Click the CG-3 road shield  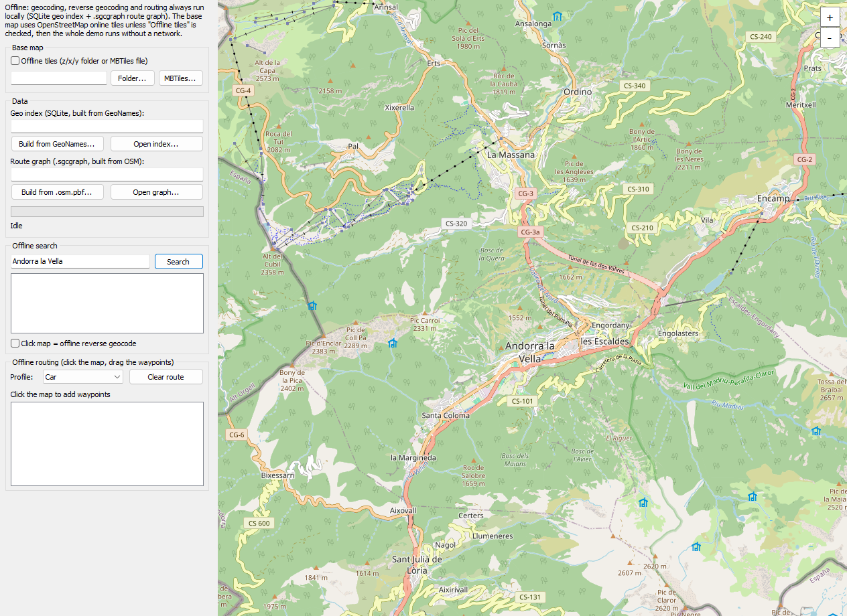tap(526, 194)
